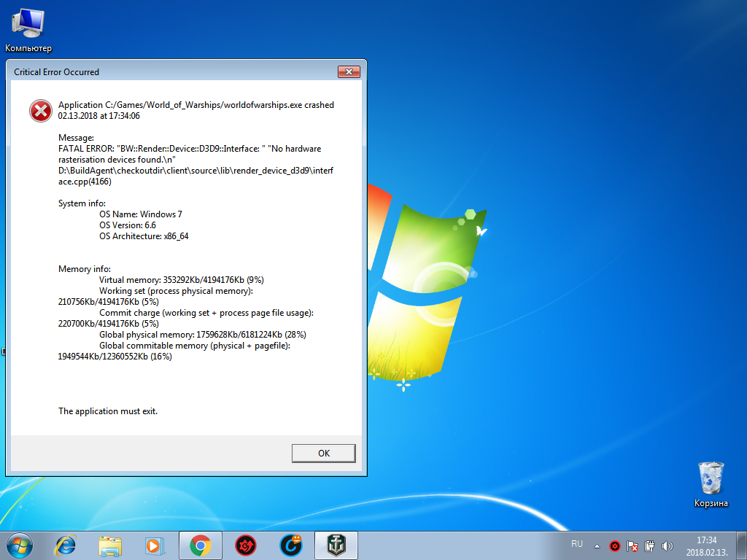Click the 210756Kb/4194176Kb (5%) value
The image size is (747, 560).
[109, 302]
